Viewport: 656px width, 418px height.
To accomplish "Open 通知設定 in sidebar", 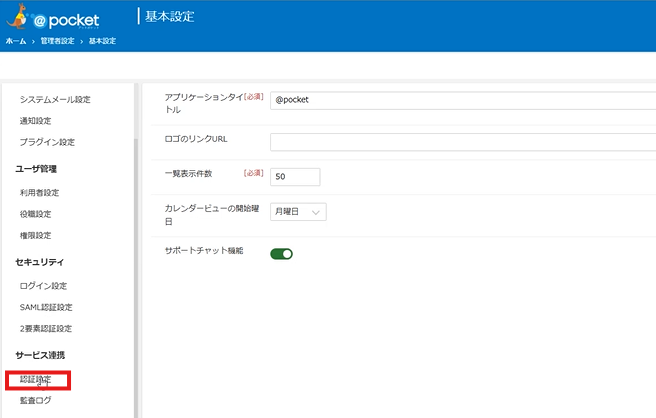I will point(36,121).
